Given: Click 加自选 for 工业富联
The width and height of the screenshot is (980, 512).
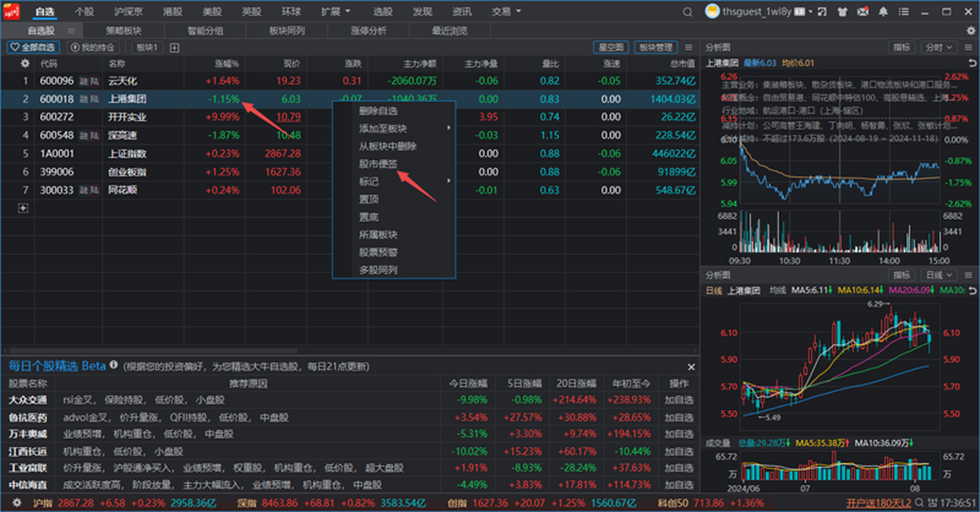Looking at the screenshot, I should [679, 468].
